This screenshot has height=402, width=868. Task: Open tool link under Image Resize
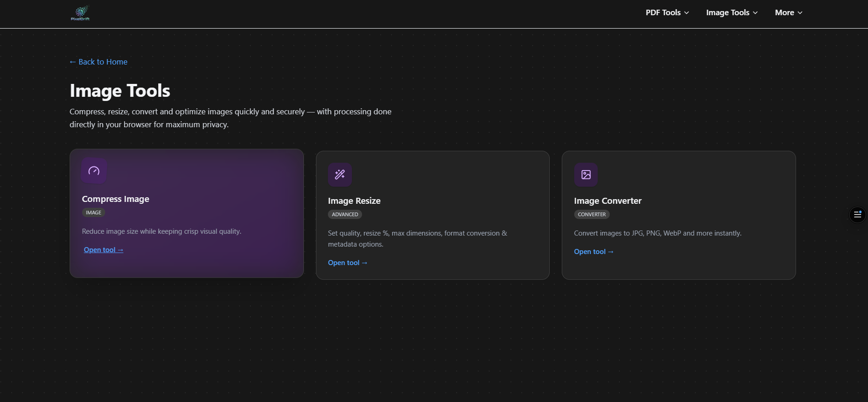click(x=347, y=263)
